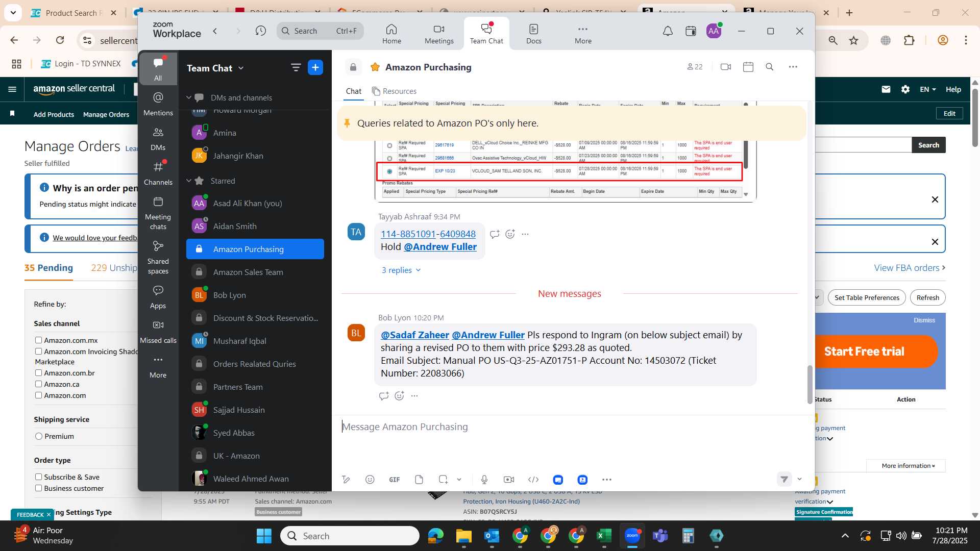Viewport: 980px width, 551px height.
Task: Search within Amazon Purchasing chat
Action: (x=770, y=67)
